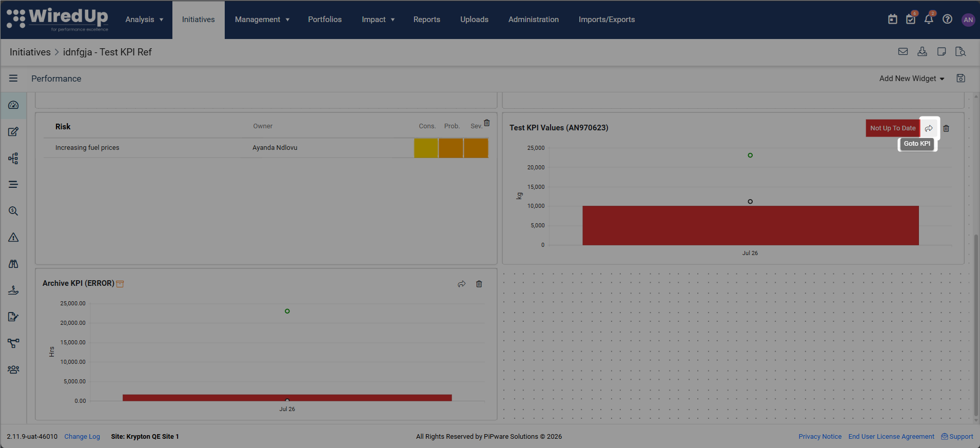Open the team members icon in sidebar
Image resolution: width=980 pixels, height=448 pixels.
[x=13, y=369]
